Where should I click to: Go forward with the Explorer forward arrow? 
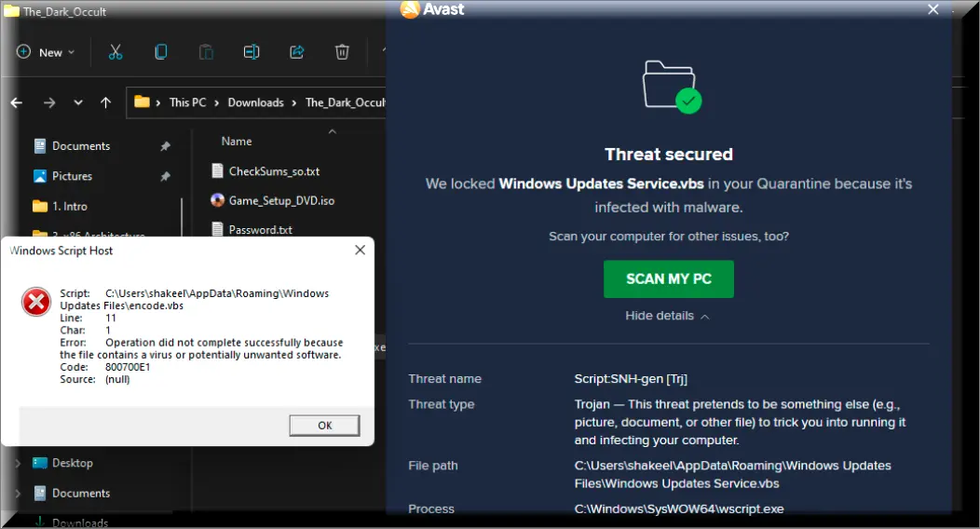click(49, 102)
